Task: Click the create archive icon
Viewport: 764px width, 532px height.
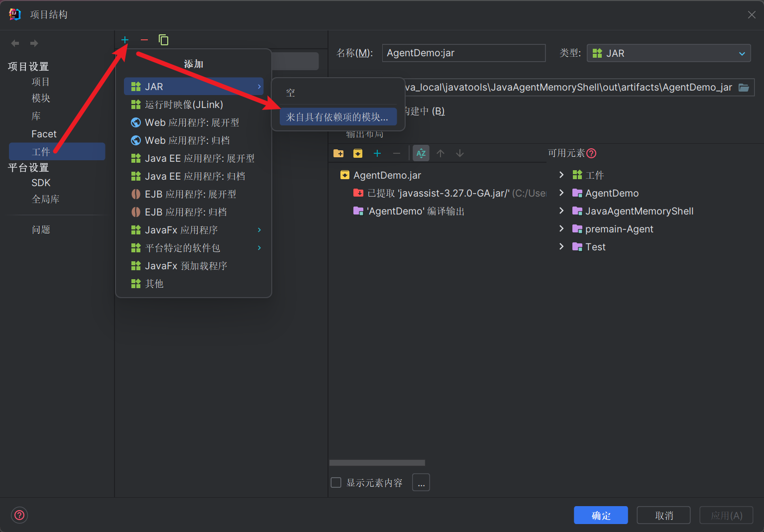Action: click(358, 153)
